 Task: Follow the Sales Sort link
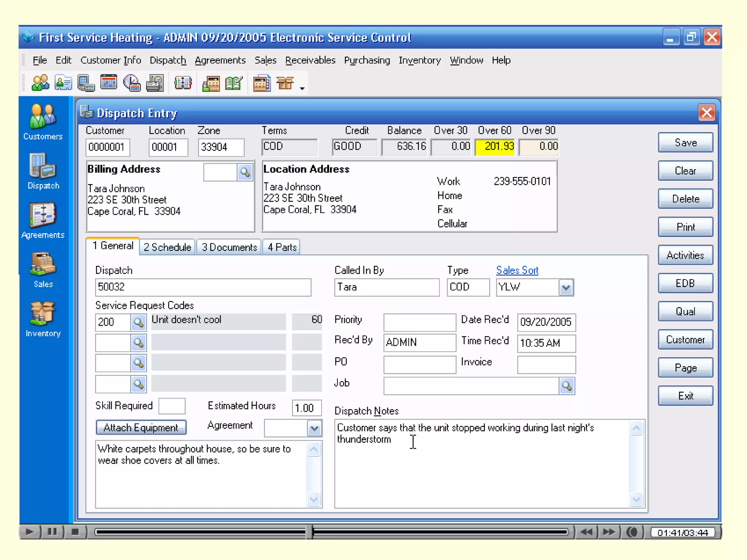[517, 270]
